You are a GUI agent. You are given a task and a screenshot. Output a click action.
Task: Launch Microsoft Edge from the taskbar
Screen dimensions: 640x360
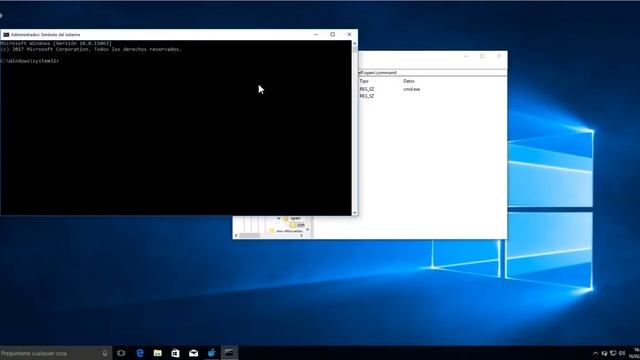140,353
